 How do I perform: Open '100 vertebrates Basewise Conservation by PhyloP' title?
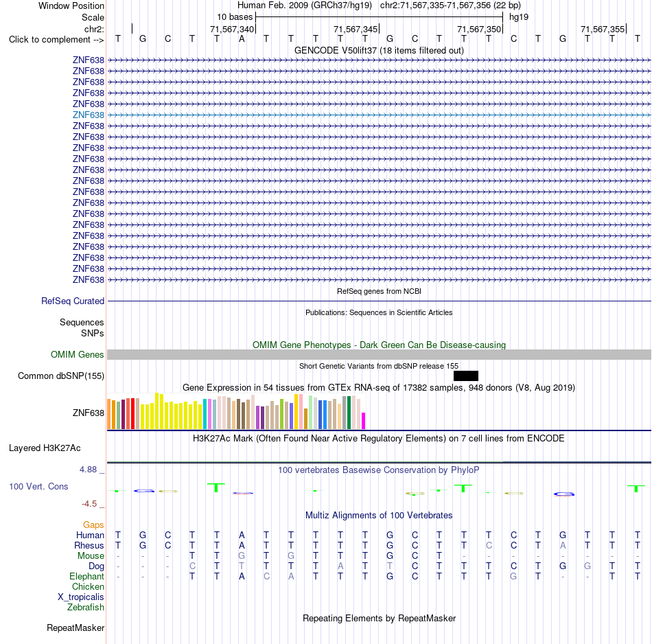pos(379,470)
